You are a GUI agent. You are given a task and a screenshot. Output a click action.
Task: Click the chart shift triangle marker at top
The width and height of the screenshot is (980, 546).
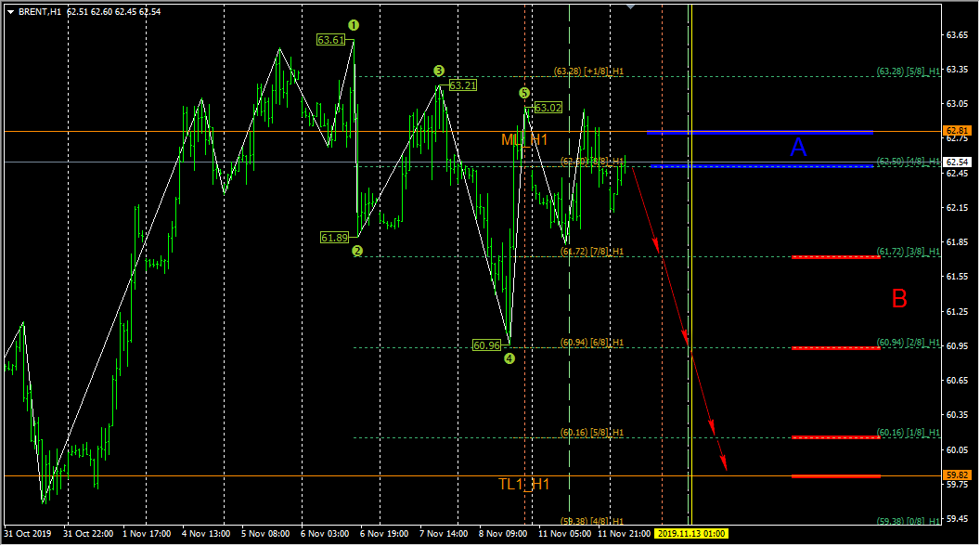click(x=631, y=6)
